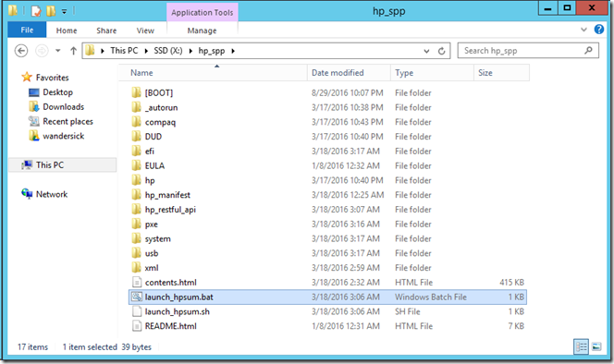This screenshot has height=364, width=614.
Task: Open Downloads in the navigation pane
Action: [x=64, y=107]
